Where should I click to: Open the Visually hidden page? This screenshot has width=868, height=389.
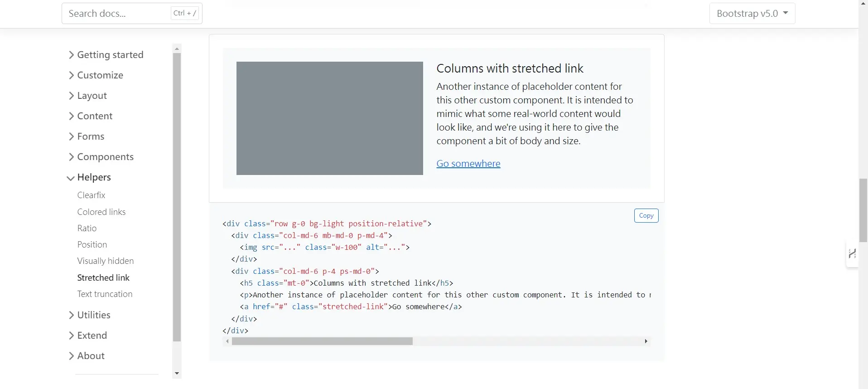point(105,261)
